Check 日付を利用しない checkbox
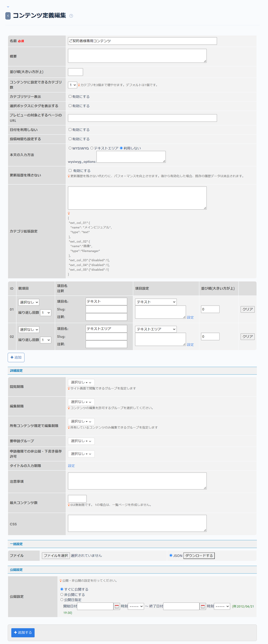The image size is (268, 644). coord(70,130)
